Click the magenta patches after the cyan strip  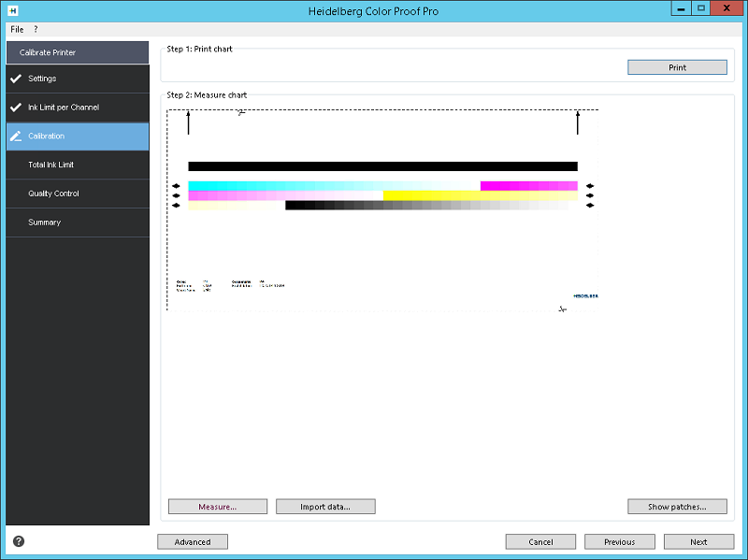529,185
